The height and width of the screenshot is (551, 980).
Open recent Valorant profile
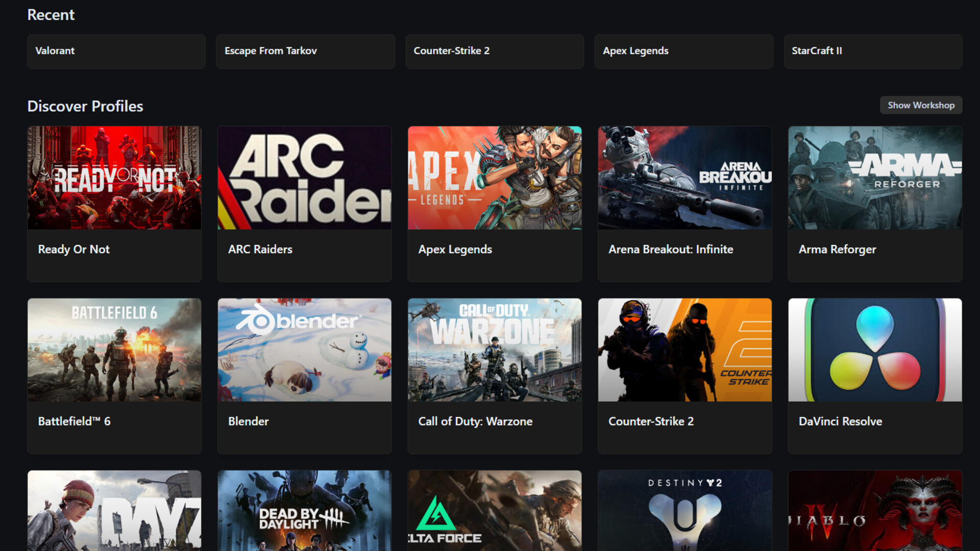[116, 51]
